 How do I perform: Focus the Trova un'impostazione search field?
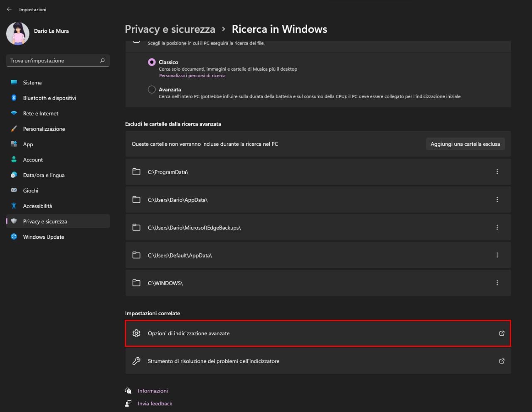click(58, 61)
